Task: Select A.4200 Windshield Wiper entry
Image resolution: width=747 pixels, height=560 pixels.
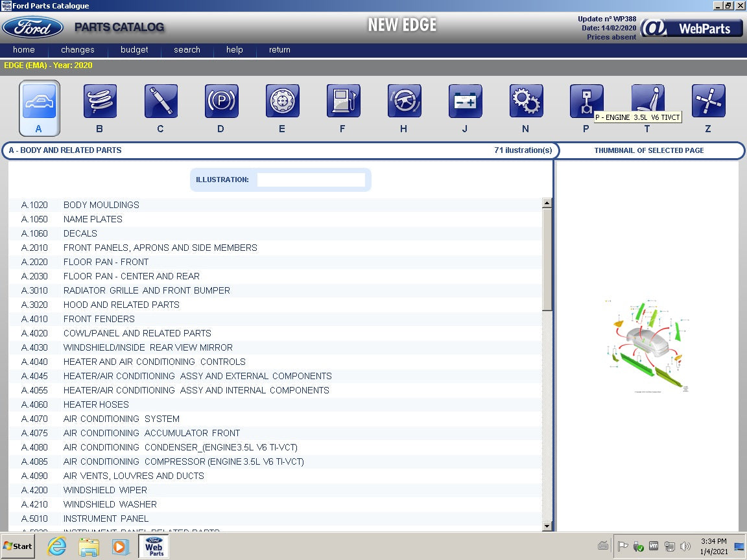Action: point(105,490)
